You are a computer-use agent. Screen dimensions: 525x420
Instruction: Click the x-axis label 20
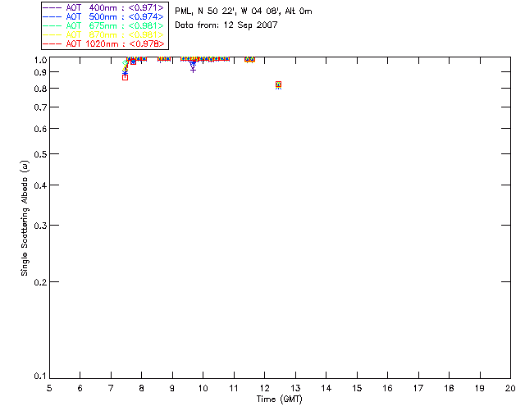pyautogui.click(x=510, y=388)
